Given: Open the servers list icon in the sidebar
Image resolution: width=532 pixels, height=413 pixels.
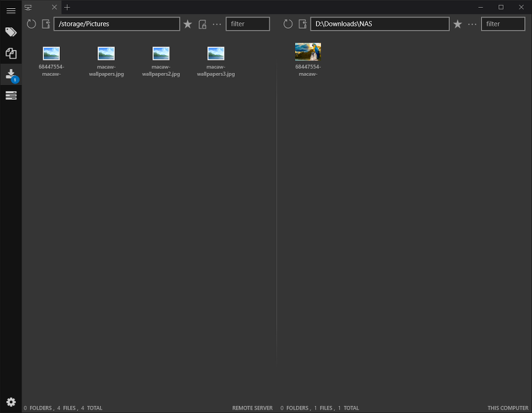Looking at the screenshot, I should pyautogui.click(x=11, y=95).
